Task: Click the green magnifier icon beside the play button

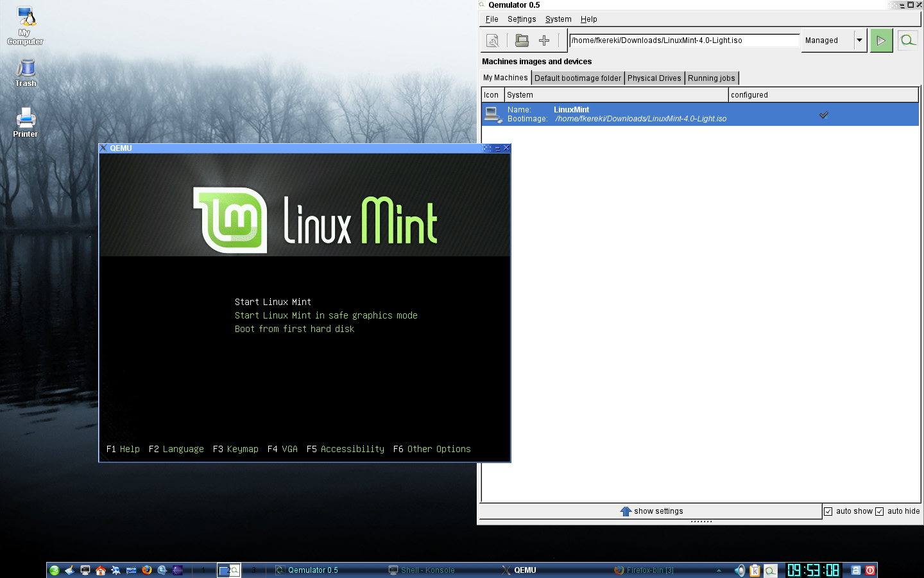Action: [x=907, y=40]
